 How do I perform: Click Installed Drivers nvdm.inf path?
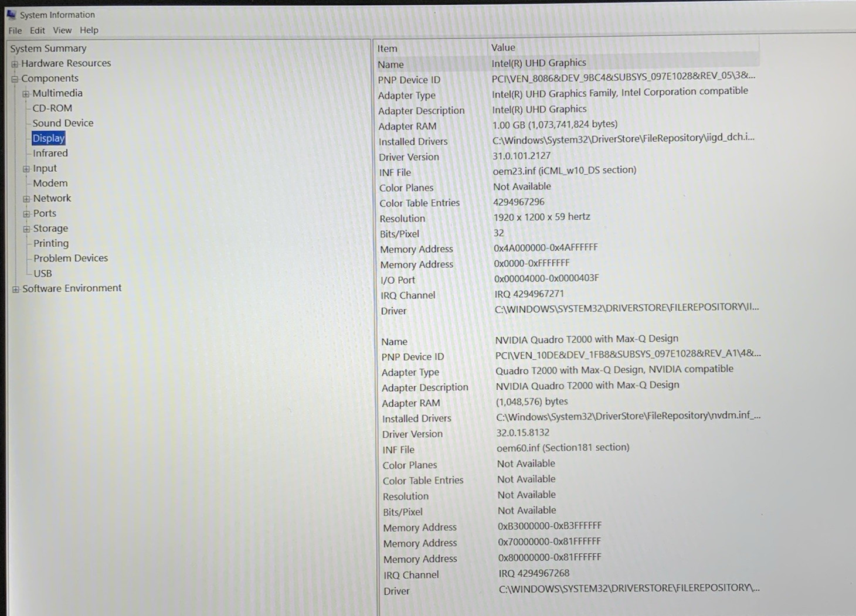pyautogui.click(x=629, y=416)
